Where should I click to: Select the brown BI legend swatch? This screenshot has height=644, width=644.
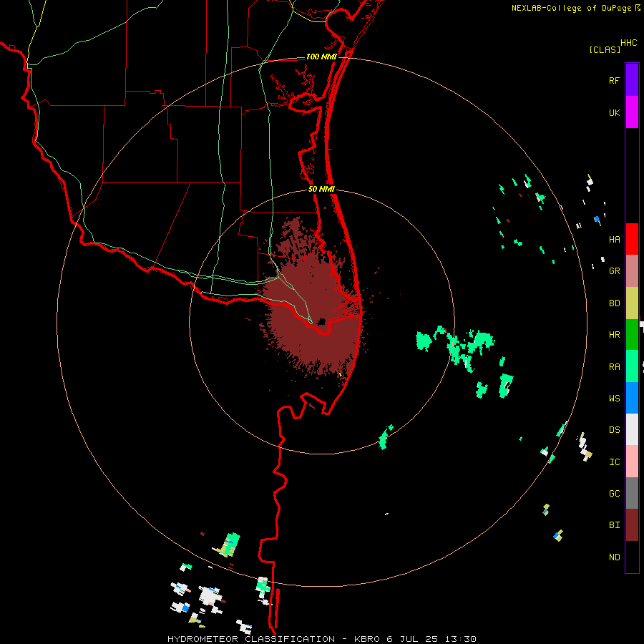pos(632,525)
